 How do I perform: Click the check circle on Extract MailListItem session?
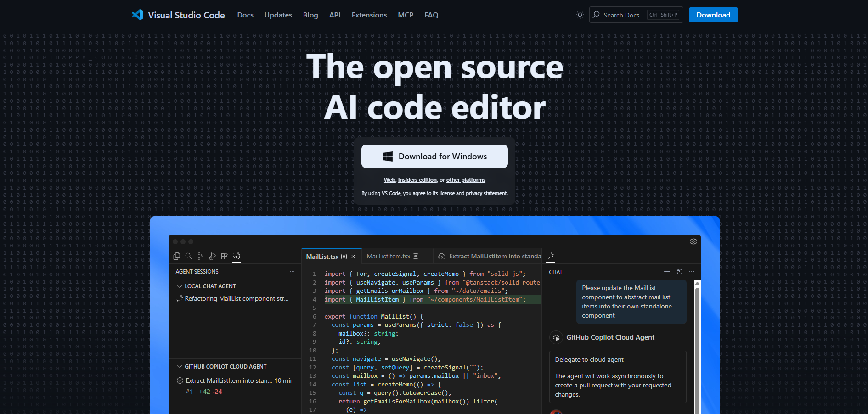180,380
